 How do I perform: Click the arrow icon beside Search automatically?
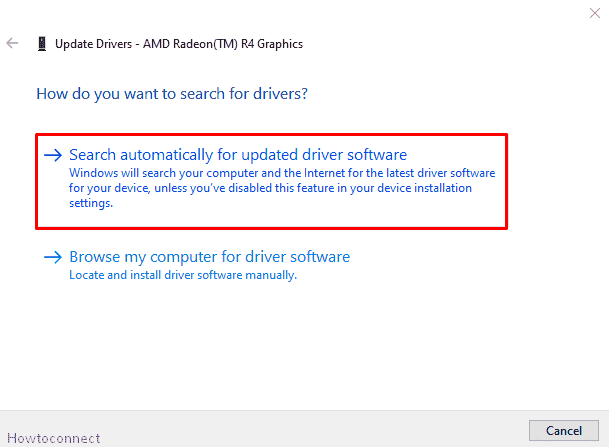53,155
